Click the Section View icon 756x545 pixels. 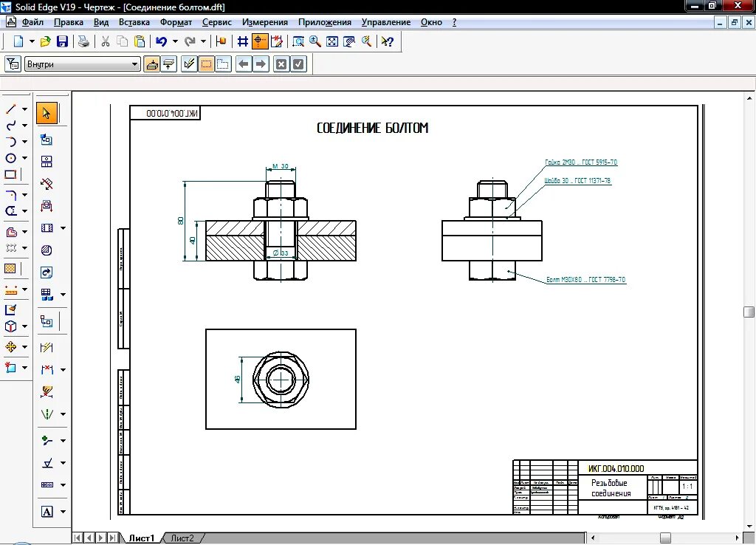tap(47, 228)
